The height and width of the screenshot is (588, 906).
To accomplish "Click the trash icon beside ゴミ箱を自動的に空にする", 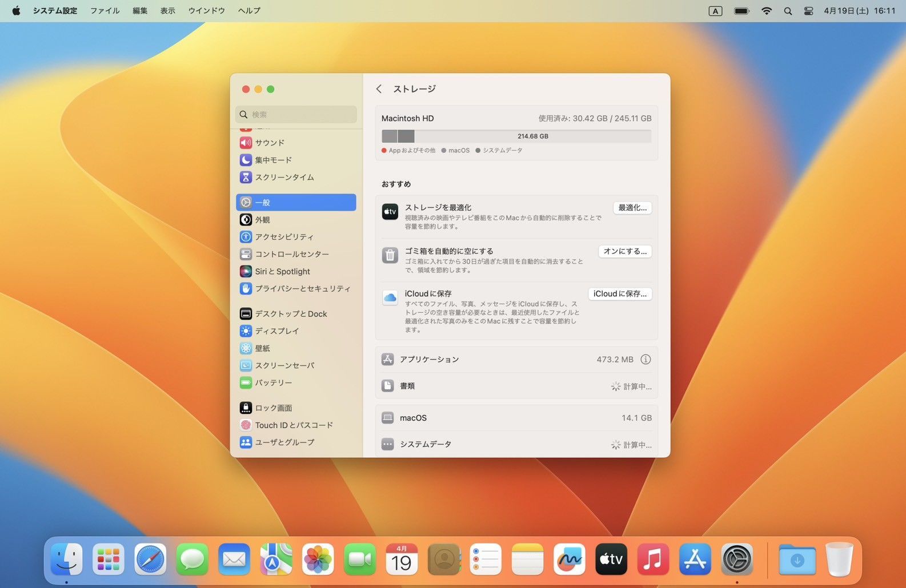I will [x=390, y=255].
